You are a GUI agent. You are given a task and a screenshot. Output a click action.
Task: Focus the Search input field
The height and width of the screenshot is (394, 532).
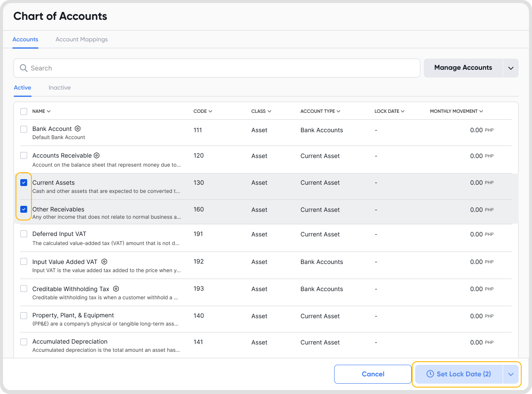pos(217,68)
